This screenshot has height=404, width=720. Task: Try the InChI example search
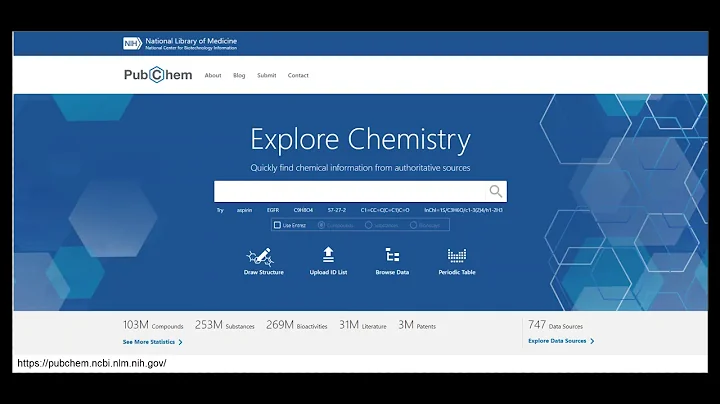click(x=463, y=210)
